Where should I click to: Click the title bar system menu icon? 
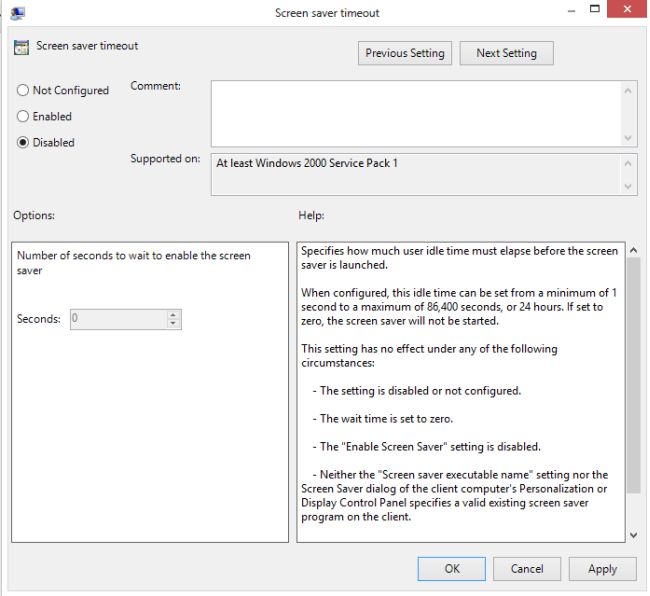[x=18, y=13]
